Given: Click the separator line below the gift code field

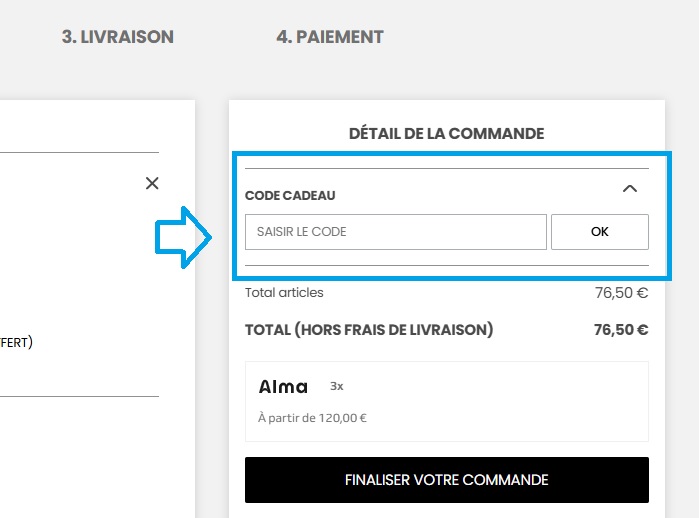Looking at the screenshot, I should pyautogui.click(x=446, y=266).
